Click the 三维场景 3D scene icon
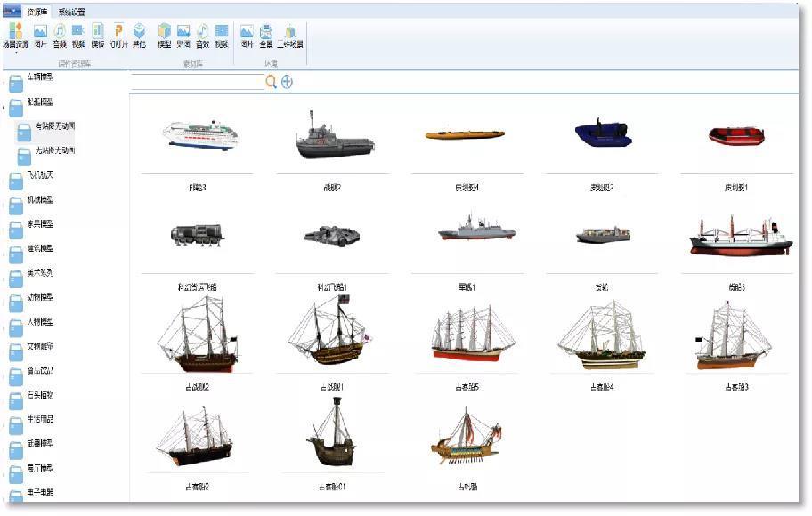 pos(289,32)
